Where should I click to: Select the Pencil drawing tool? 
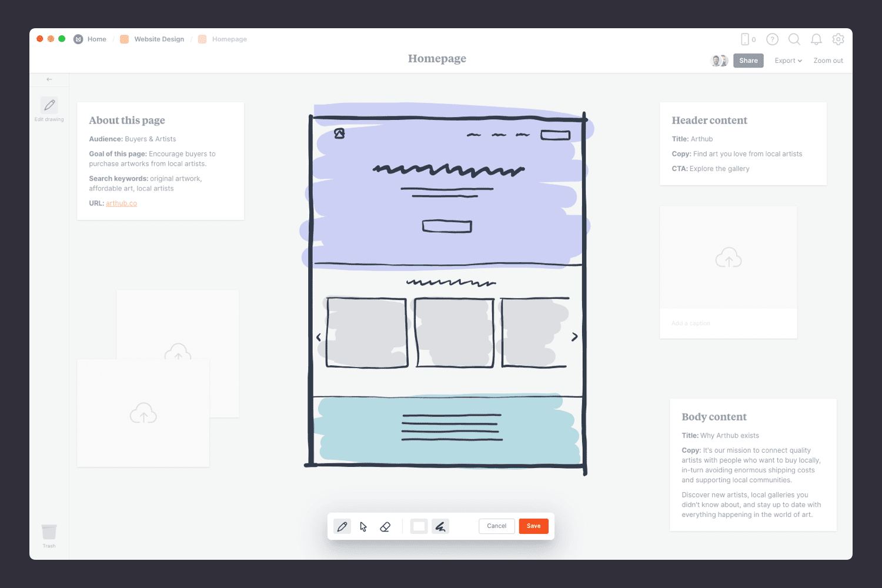(x=342, y=526)
